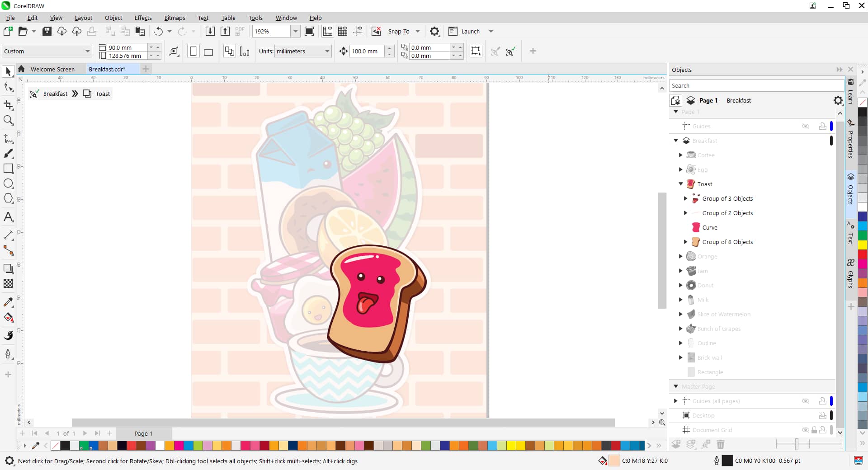Viewport: 868px width, 470px height.
Task: Open Objects docker settings gear
Action: [x=838, y=100]
